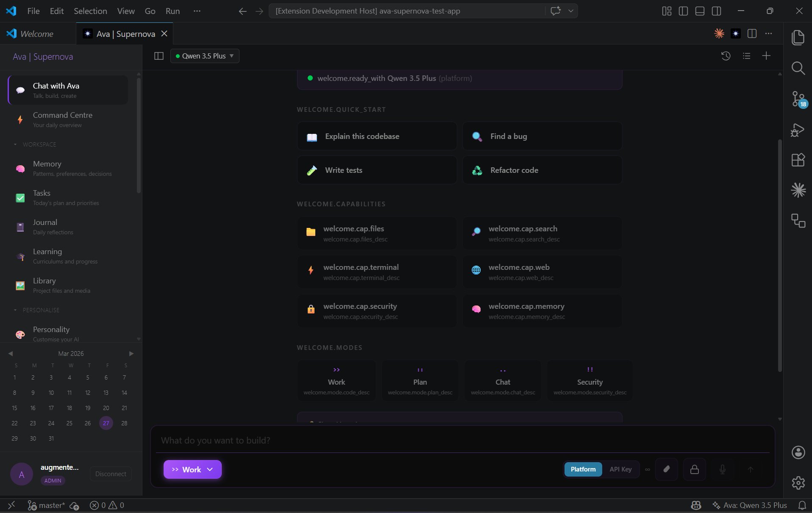This screenshot has width=812, height=513.
Task: Focus the 'What do you want to build?' input
Action: click(x=462, y=441)
